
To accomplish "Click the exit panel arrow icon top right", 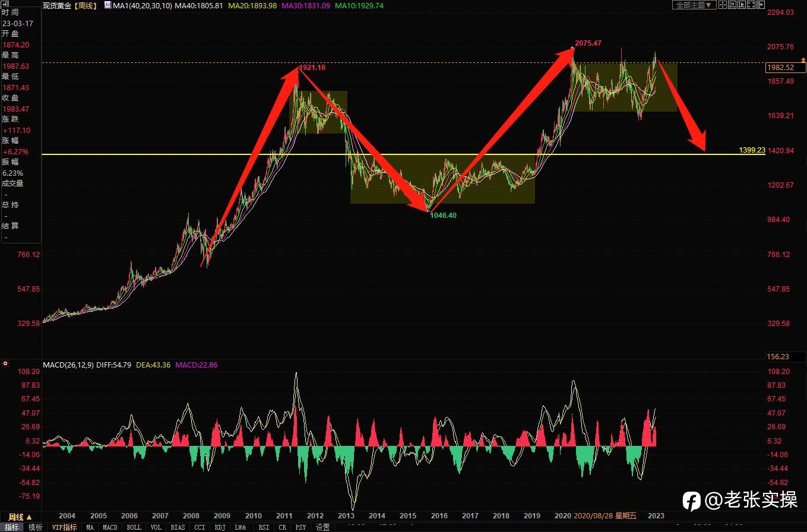I will click(x=761, y=5).
